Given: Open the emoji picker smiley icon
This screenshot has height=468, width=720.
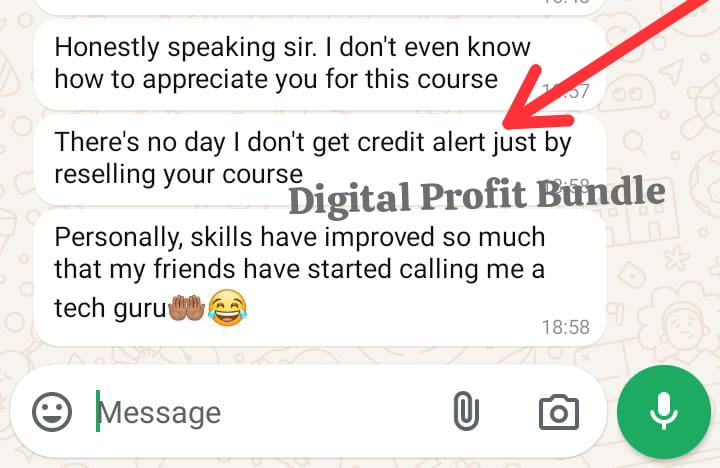Looking at the screenshot, I should tap(52, 412).
